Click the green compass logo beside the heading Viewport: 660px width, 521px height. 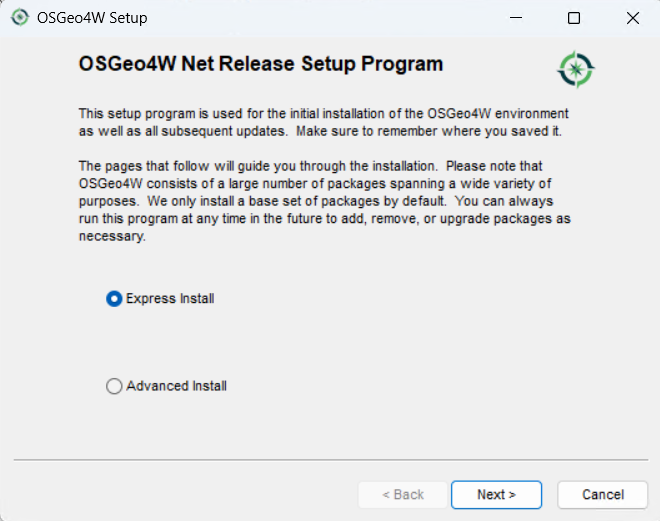point(576,68)
